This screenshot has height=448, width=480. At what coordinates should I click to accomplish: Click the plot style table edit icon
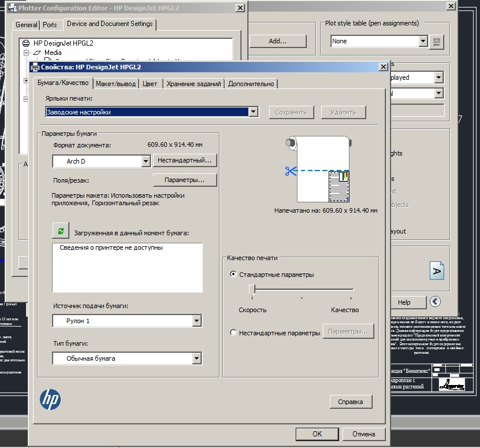(x=437, y=42)
